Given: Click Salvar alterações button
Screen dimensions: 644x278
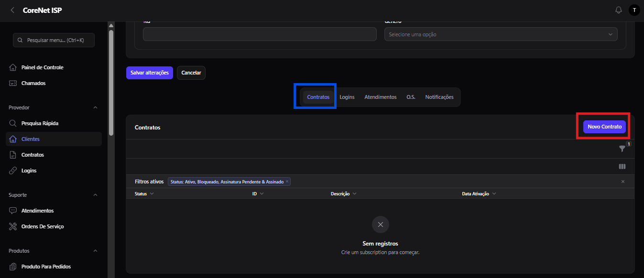Looking at the screenshot, I should tap(150, 73).
